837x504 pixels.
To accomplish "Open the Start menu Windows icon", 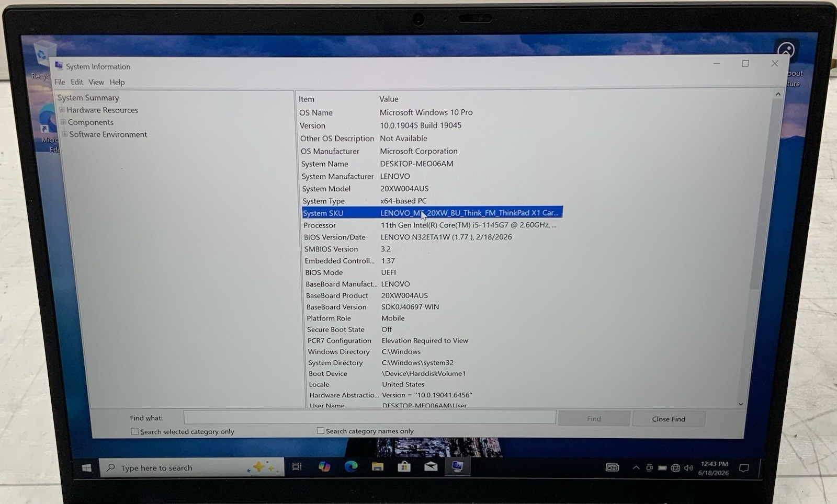I will tap(87, 468).
